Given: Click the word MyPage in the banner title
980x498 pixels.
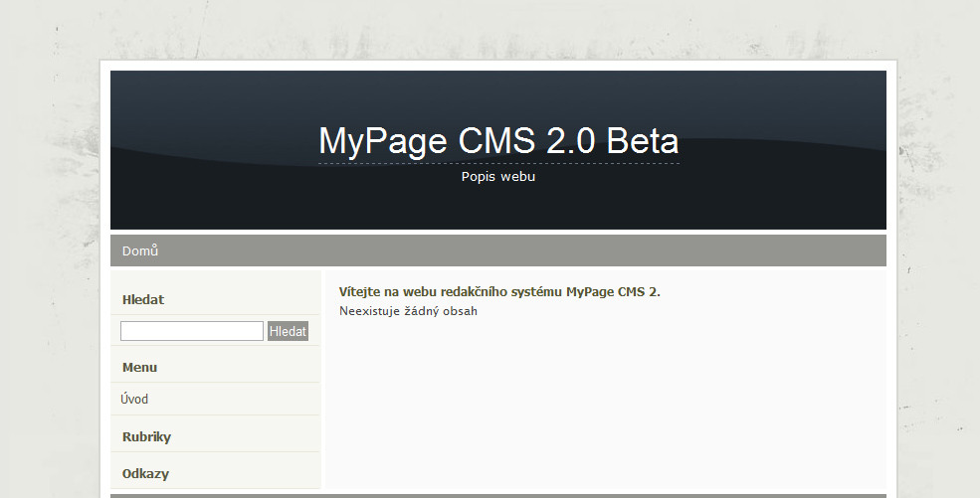Looking at the screenshot, I should pos(383,142).
